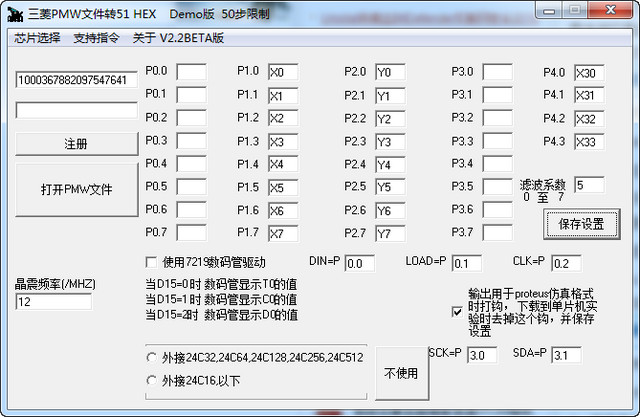
Task: Click the P2.5 field containing Y5
Action: [391, 187]
